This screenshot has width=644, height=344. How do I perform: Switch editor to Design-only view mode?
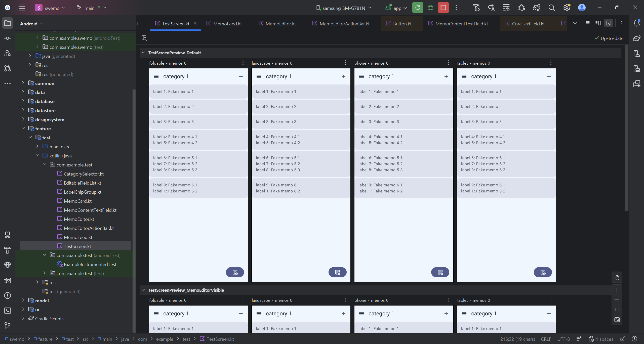(609, 23)
